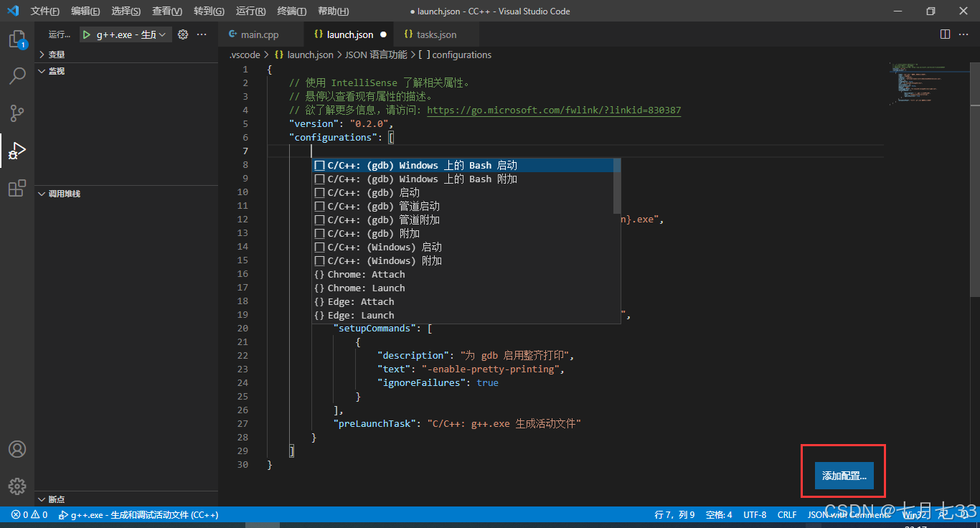Open the go.microsoft.com fwlink URL
The width and height of the screenshot is (980, 528).
(554, 110)
